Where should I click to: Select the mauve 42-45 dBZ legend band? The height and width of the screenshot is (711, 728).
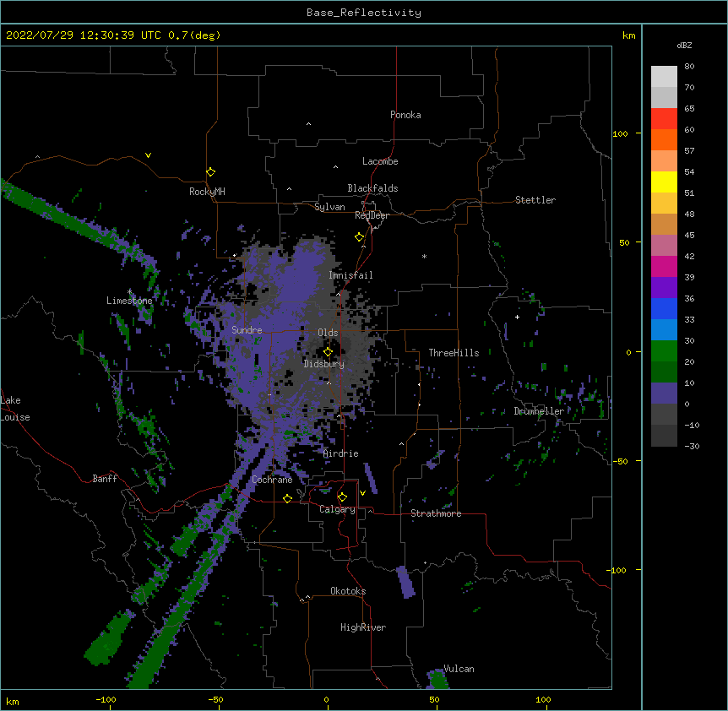(664, 246)
